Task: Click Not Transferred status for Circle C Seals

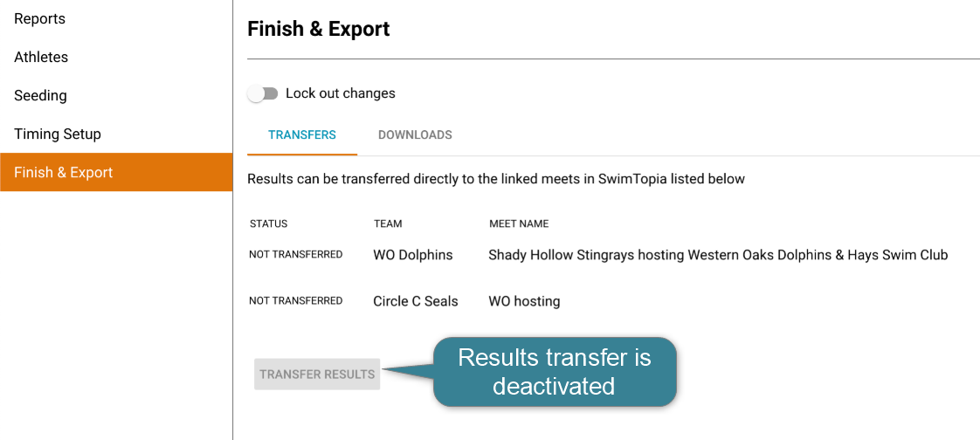Action: click(x=295, y=300)
